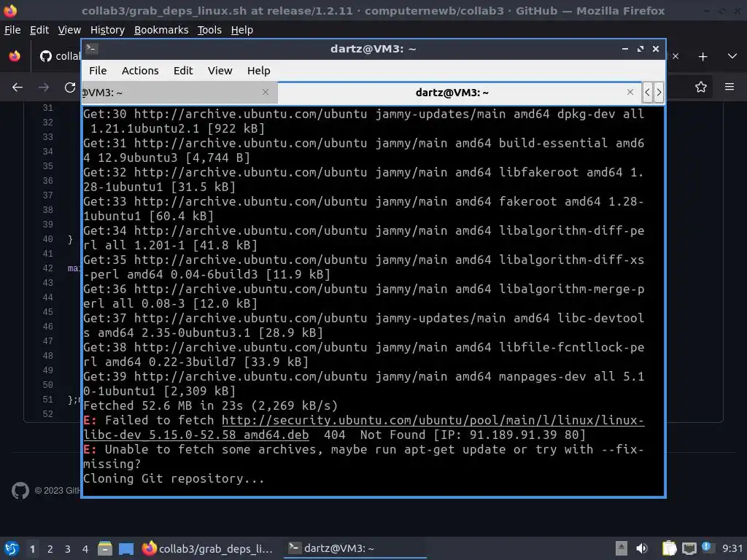Go back in Firefox

[18, 87]
